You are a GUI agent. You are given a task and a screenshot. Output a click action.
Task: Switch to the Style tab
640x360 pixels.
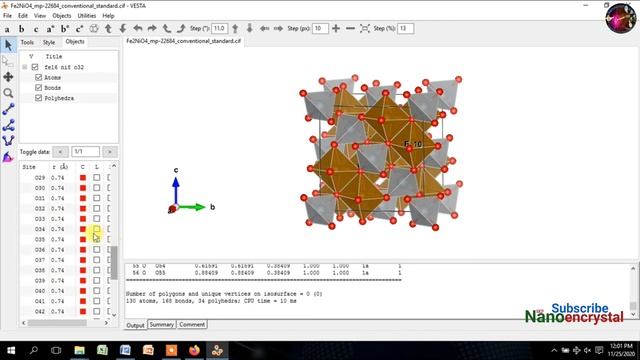tap(49, 42)
